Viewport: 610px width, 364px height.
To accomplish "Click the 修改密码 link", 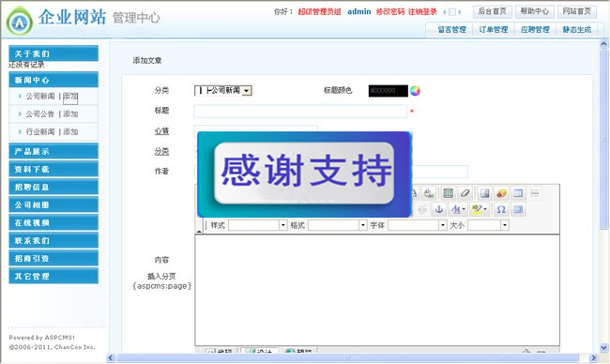I will point(390,11).
